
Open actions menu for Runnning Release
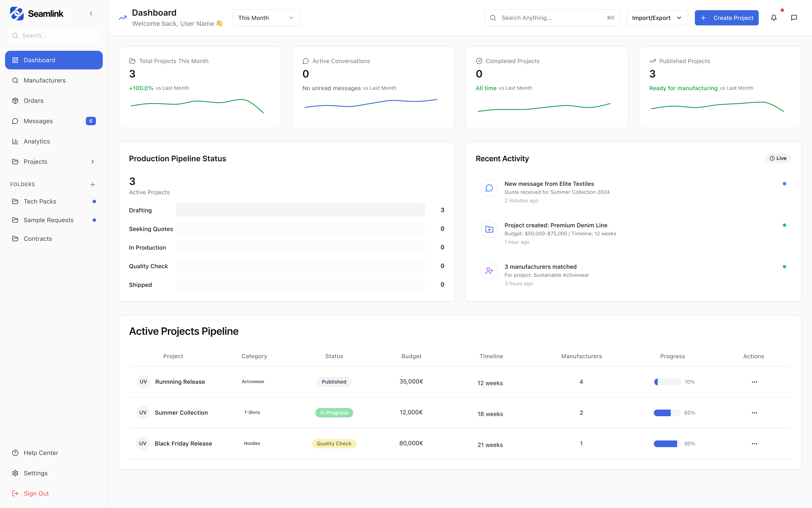click(754, 382)
